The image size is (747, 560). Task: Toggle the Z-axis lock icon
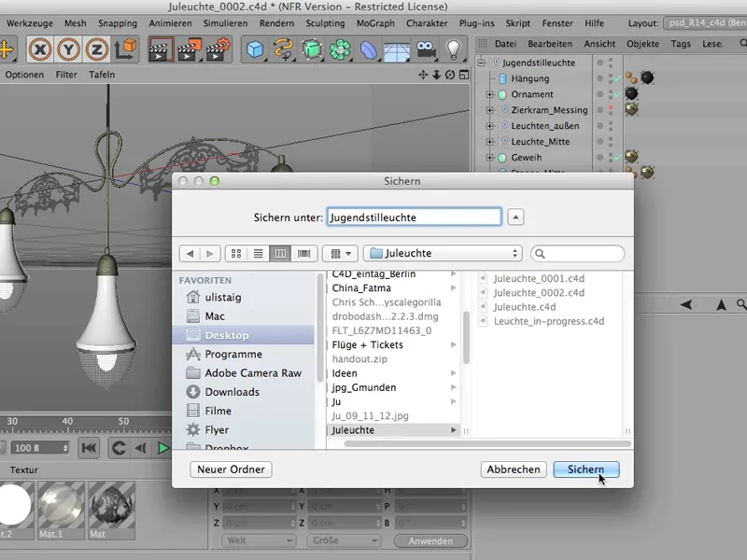click(x=97, y=49)
